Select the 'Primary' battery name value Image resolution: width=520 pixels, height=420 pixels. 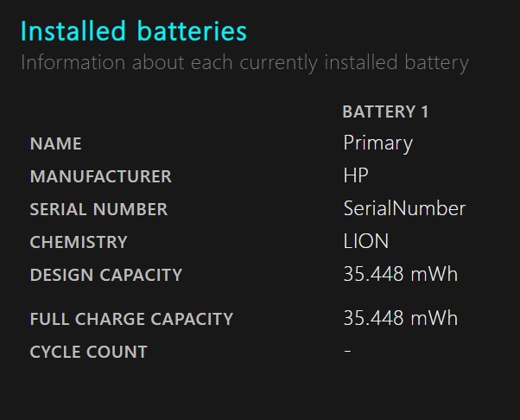pos(377,143)
